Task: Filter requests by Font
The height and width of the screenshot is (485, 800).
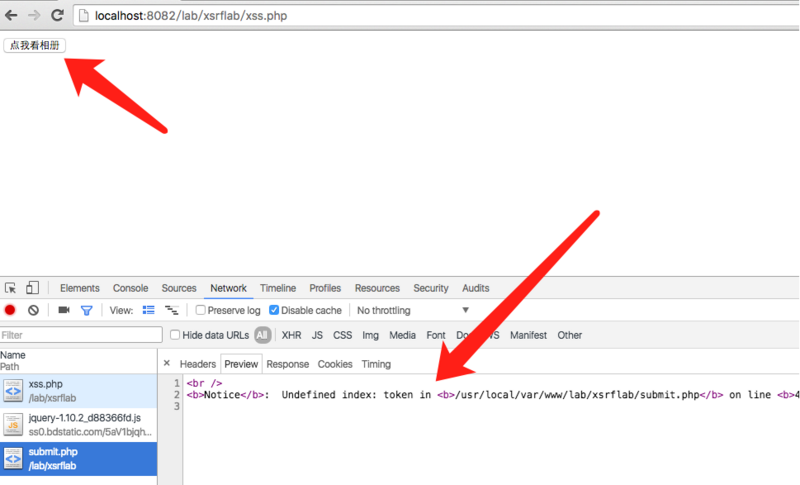Action: (436, 335)
